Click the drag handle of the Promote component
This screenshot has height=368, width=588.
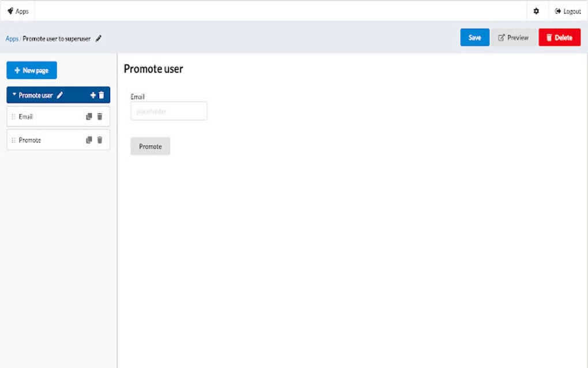coord(14,140)
